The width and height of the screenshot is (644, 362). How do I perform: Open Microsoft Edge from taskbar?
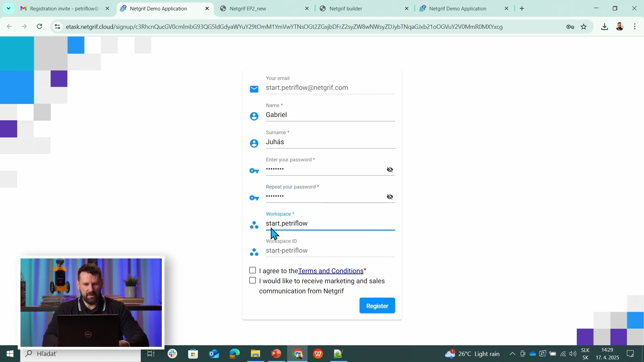point(235,354)
